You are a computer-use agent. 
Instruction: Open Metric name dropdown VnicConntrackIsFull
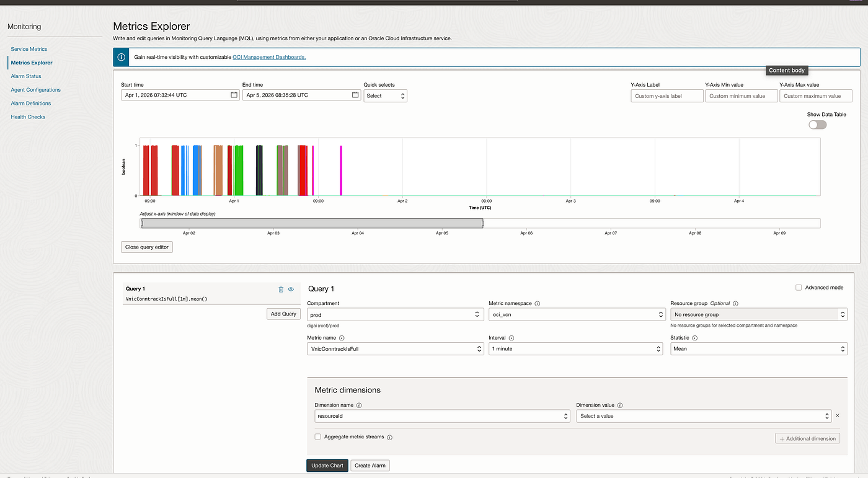[395, 349]
